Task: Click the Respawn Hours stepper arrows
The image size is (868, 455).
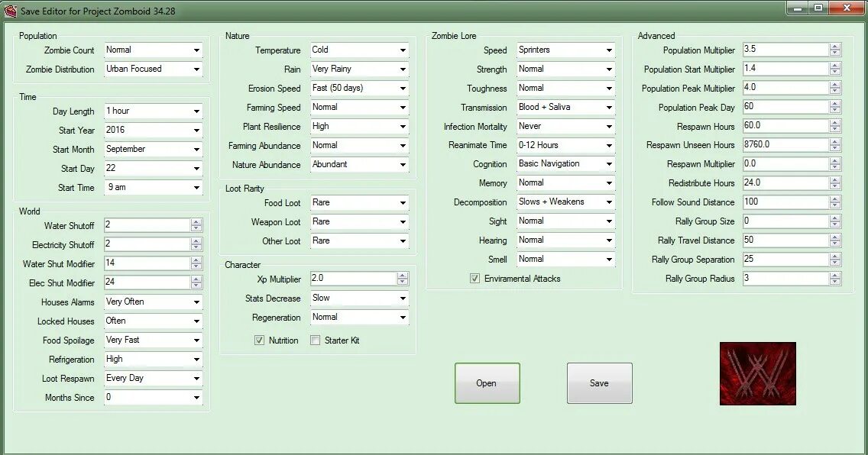Action: (835, 126)
